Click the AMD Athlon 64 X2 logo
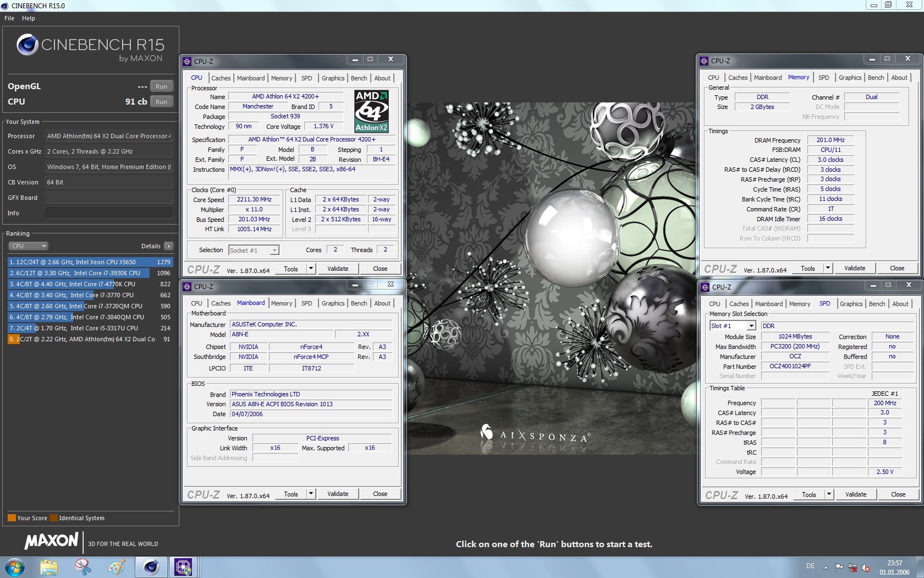924x578 pixels. pos(371,111)
